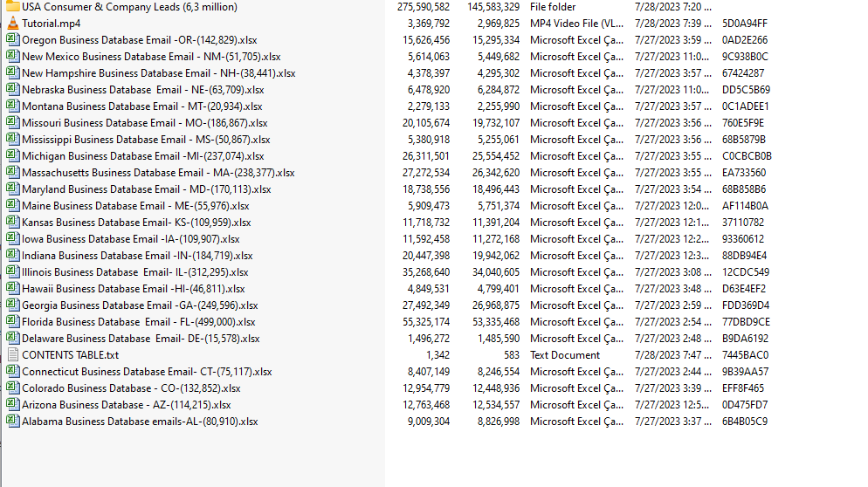This screenshot has height=487, width=868.
Task: Click the Excel icon for the Delaware file
Action: click(x=13, y=339)
